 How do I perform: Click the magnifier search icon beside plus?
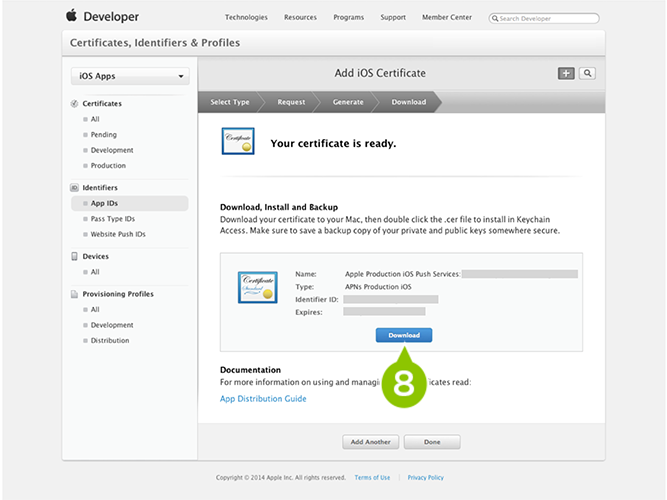click(587, 73)
